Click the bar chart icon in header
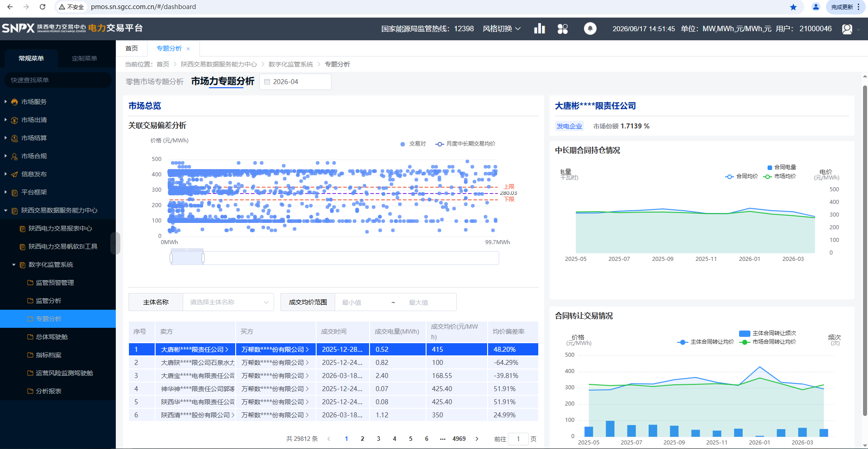Image resolution: width=868 pixels, height=449 pixels. [x=539, y=28]
